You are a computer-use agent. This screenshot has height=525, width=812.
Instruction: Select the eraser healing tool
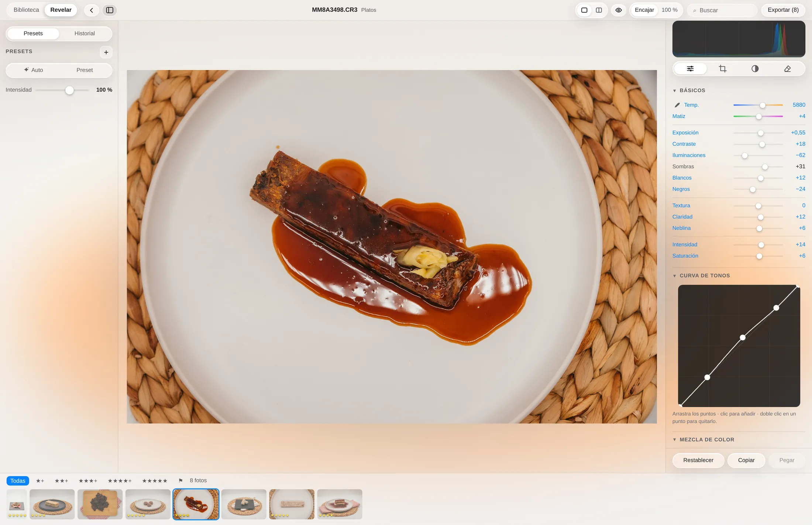click(x=788, y=69)
